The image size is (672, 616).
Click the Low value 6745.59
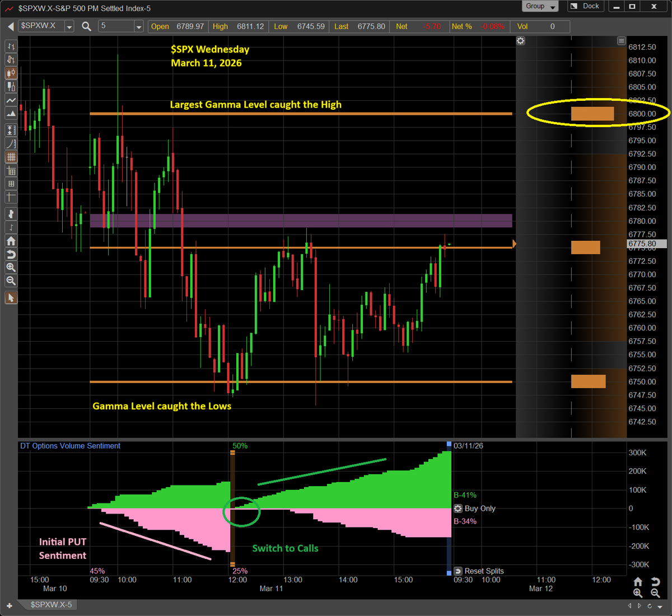pos(311,26)
